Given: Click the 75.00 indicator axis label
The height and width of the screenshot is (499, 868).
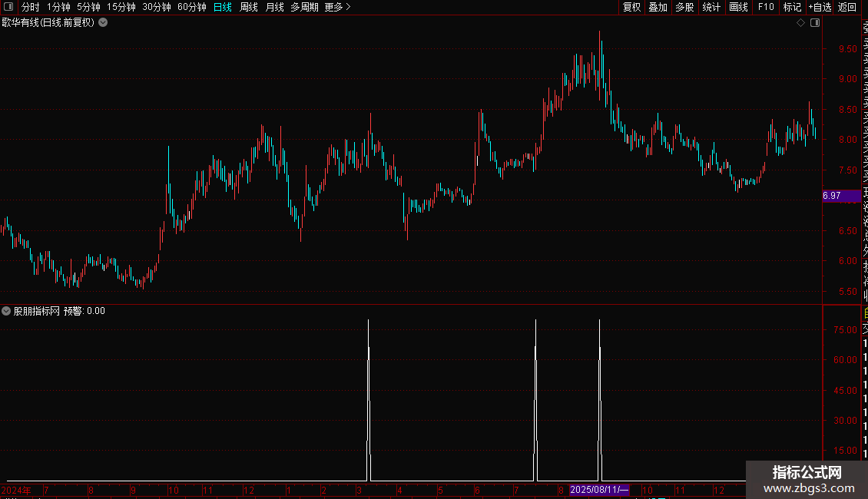Looking at the screenshot, I should tap(845, 329).
